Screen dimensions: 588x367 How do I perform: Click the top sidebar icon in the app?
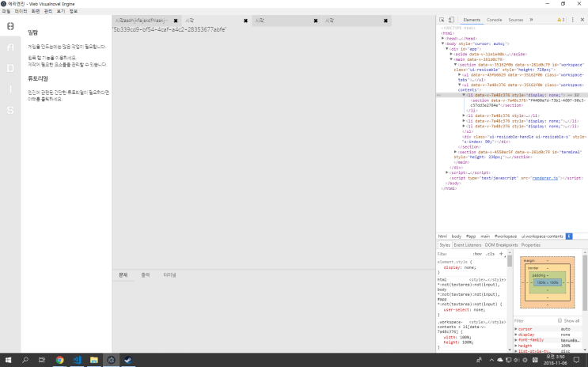pos(10,27)
